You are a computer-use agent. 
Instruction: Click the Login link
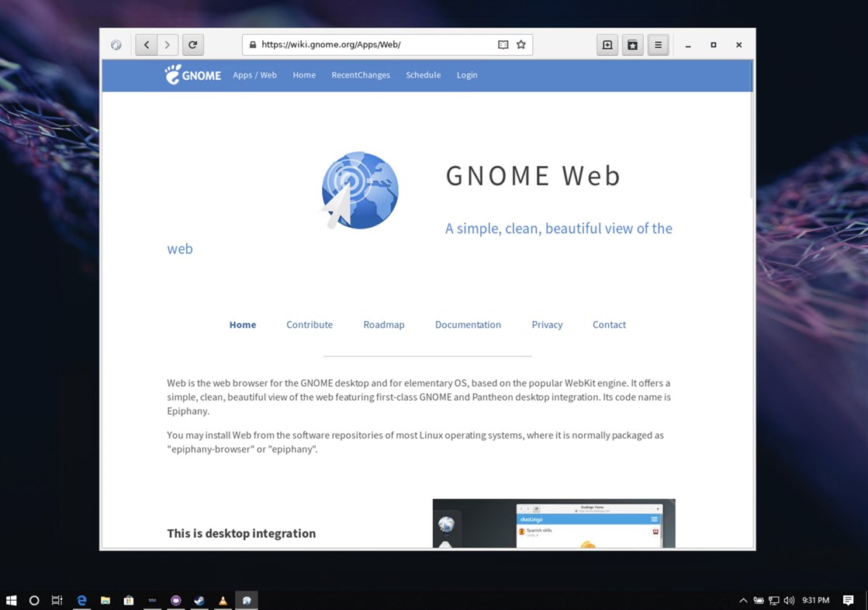tap(467, 74)
